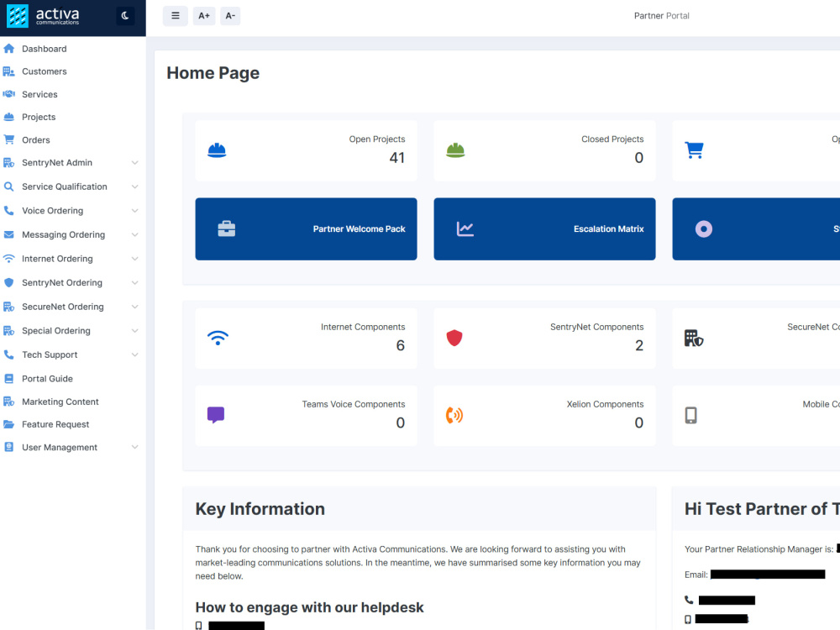Expand the Service Qualification chevron
The image size is (840, 630).
pos(135,187)
